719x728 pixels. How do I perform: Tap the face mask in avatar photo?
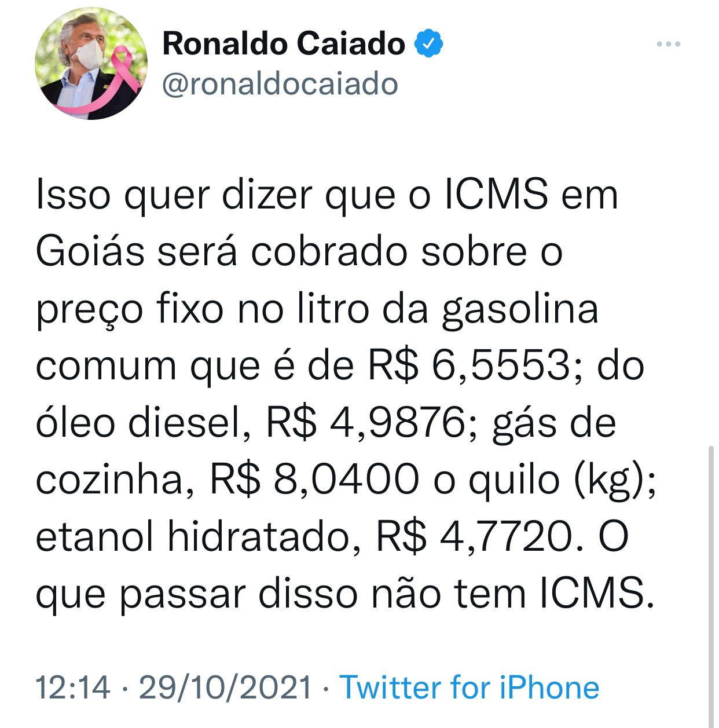click(87, 53)
